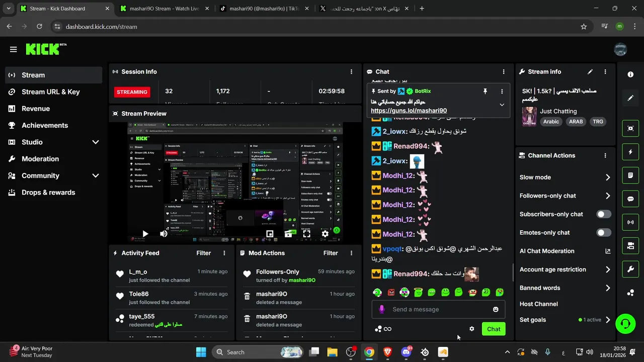
Task: Mute the stream preview volume
Action: (164, 234)
